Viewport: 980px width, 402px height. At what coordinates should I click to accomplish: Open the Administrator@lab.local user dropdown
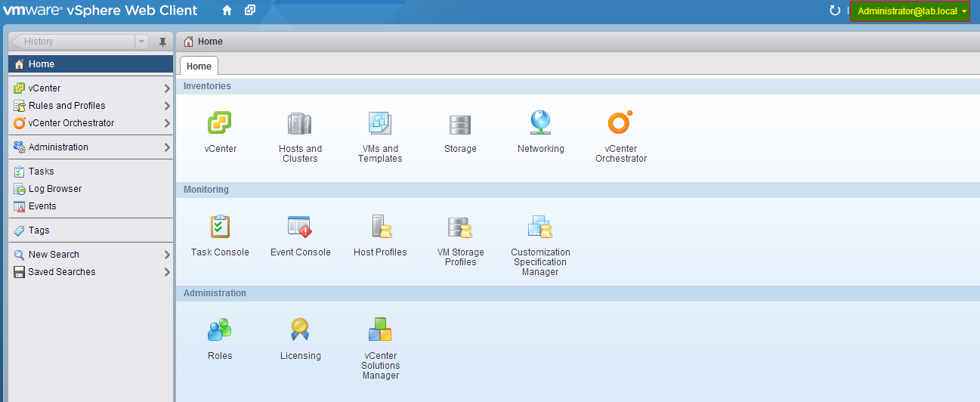pyautogui.click(x=910, y=11)
